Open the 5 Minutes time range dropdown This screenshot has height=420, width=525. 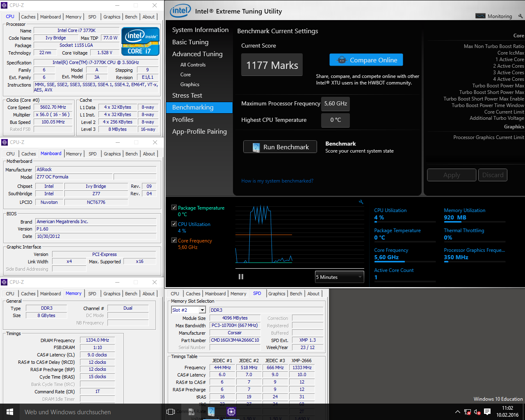(x=339, y=277)
